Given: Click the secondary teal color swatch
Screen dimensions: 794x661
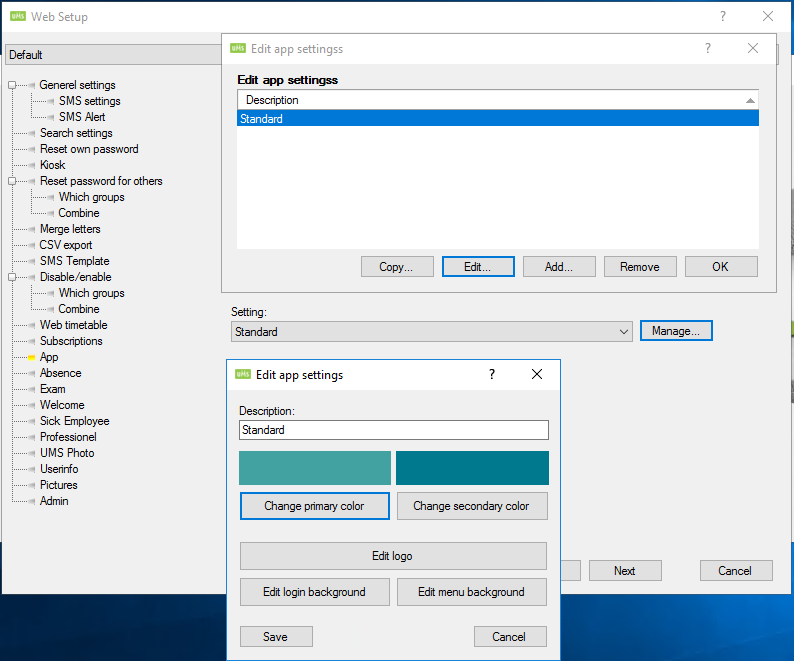Looking at the screenshot, I should pos(472,468).
